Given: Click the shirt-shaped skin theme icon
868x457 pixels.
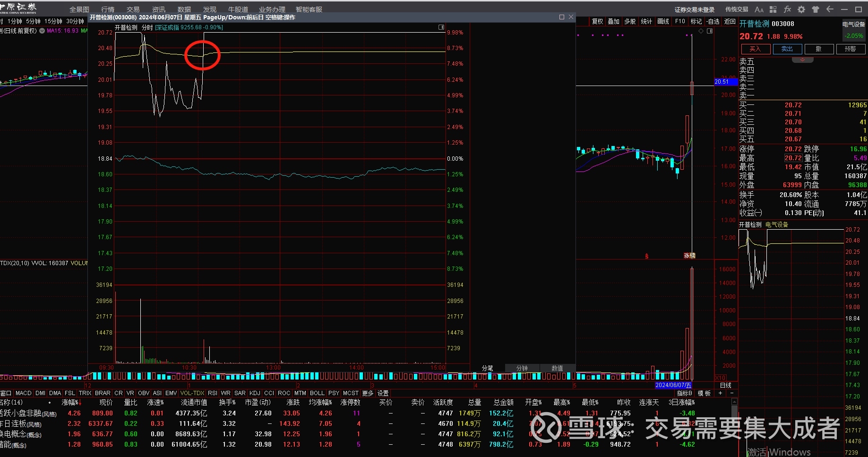Looking at the screenshot, I should tap(816, 9).
